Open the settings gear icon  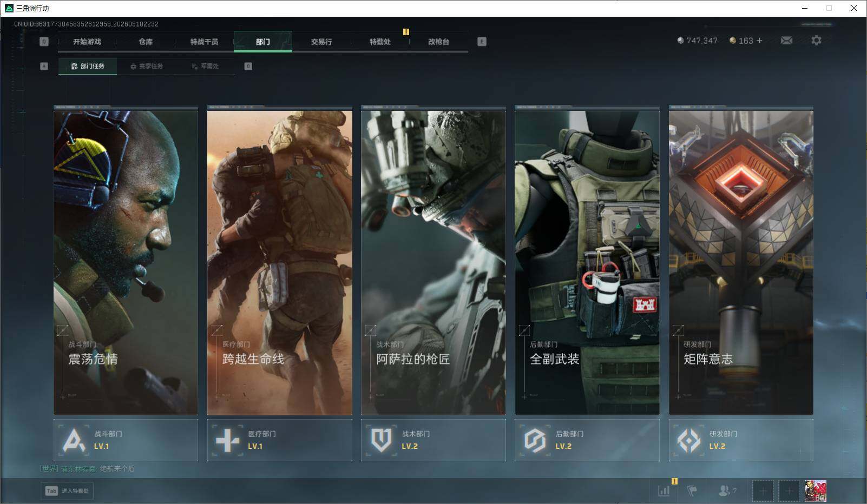(816, 41)
